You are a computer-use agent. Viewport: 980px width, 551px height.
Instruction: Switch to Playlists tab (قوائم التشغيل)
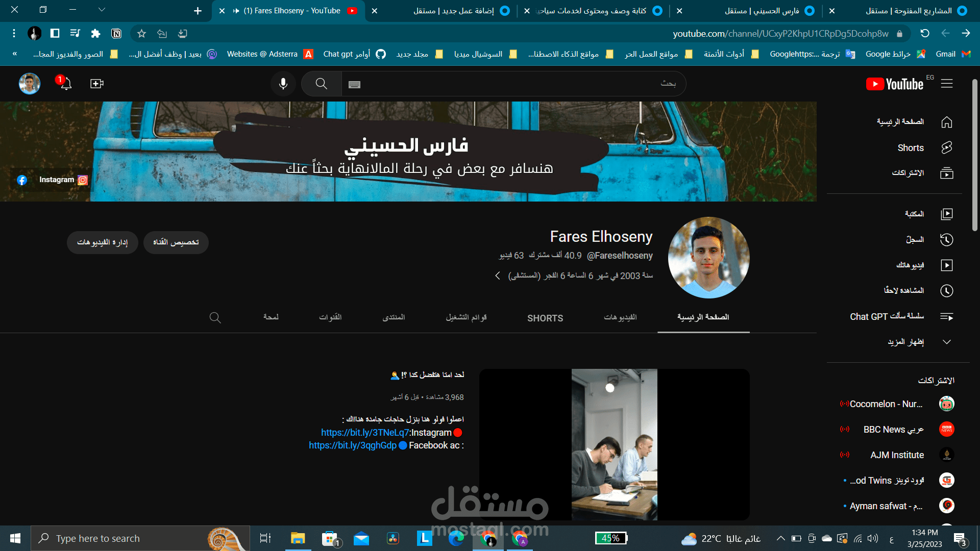[x=466, y=317]
